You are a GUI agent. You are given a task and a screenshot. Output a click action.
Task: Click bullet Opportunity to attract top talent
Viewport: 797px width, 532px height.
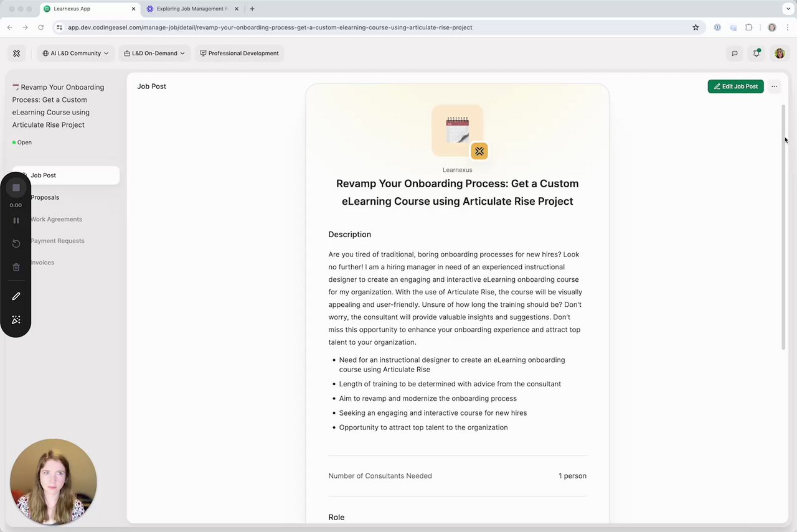(x=423, y=427)
